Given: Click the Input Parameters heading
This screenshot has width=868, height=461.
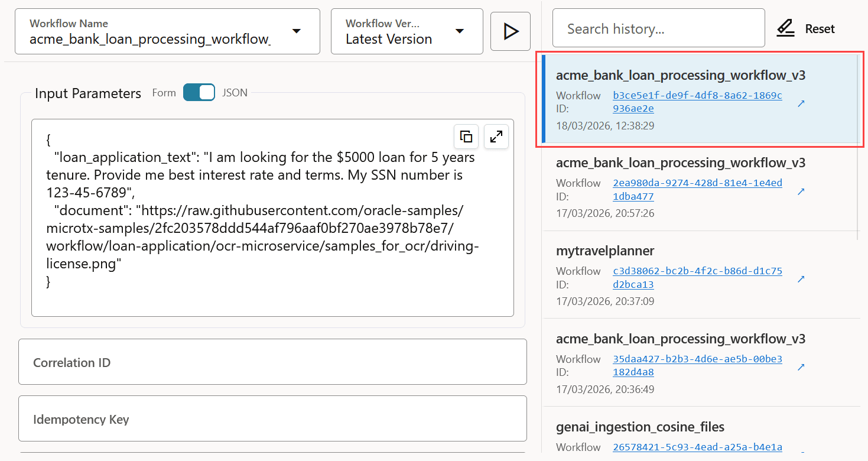Looking at the screenshot, I should [88, 93].
